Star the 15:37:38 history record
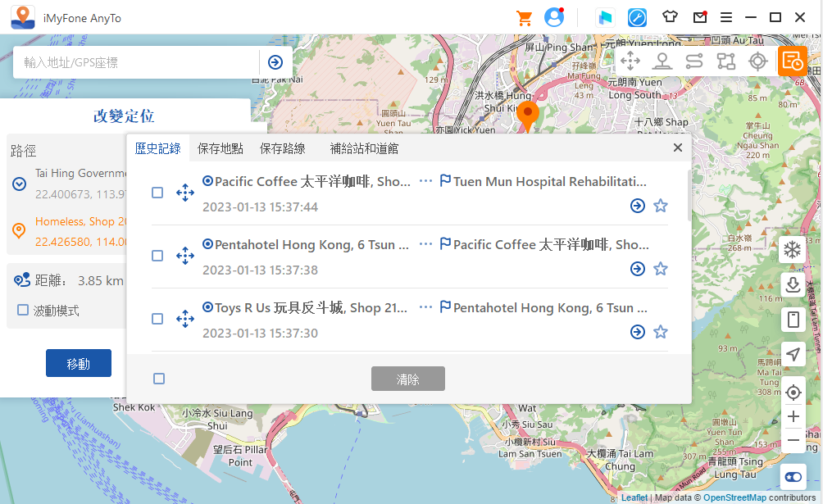This screenshot has width=823, height=504. pos(661,269)
